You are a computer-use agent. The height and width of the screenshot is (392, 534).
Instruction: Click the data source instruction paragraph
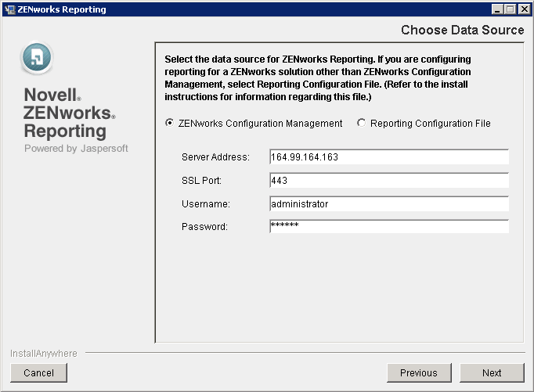(x=323, y=78)
